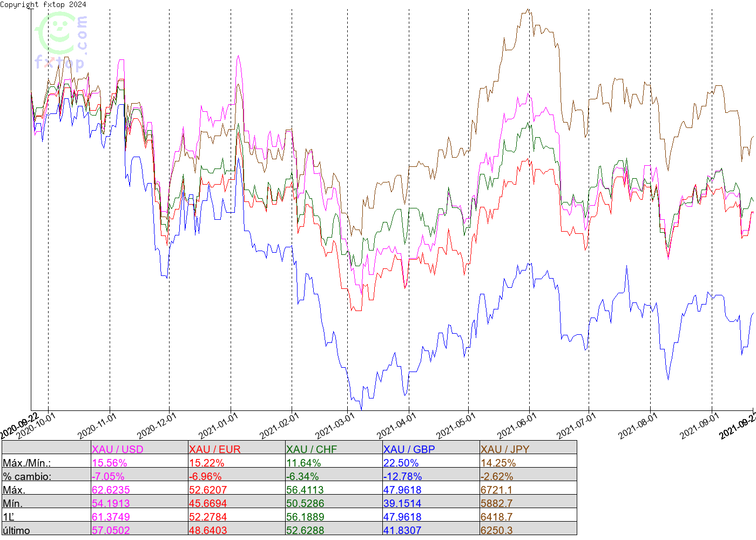Image resolution: width=756 pixels, height=540 pixels.
Task: Click the 52.2784 first value
Action: coord(208,517)
